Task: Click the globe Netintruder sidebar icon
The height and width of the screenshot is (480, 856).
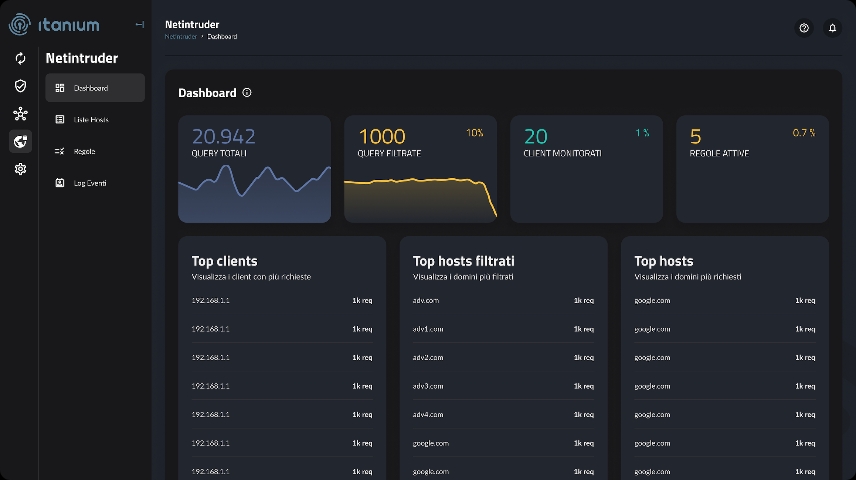Action: [20, 142]
